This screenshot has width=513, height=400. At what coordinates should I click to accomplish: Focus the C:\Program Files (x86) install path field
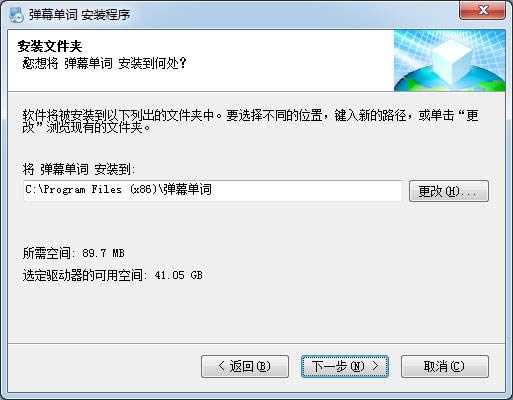point(213,190)
